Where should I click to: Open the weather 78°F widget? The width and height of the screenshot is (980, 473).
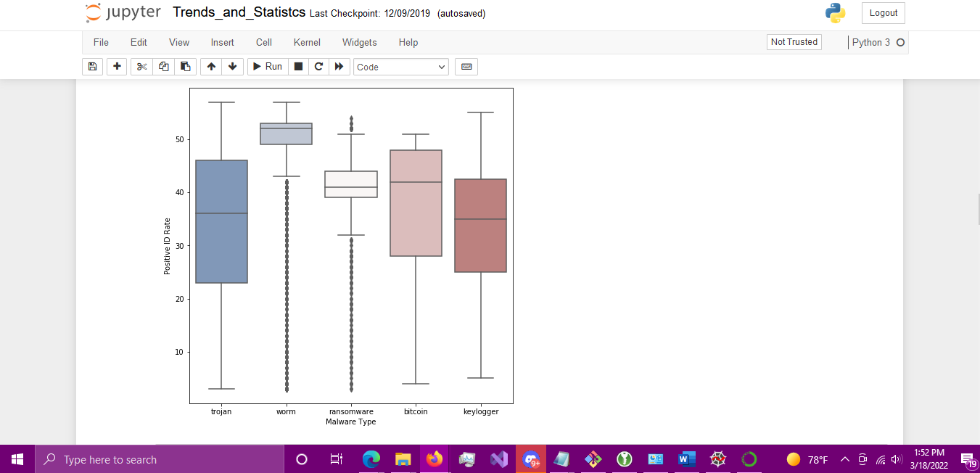pyautogui.click(x=807, y=459)
